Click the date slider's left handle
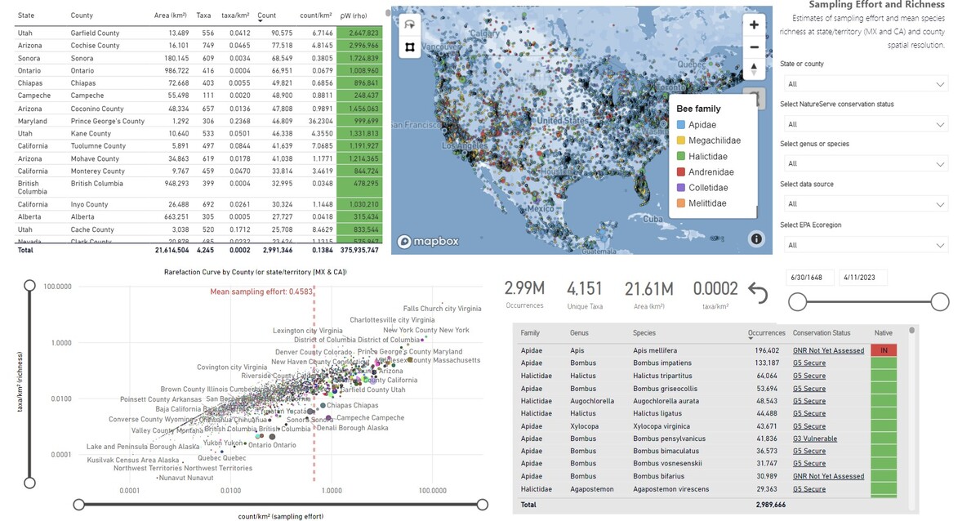980x521 pixels. [797, 302]
